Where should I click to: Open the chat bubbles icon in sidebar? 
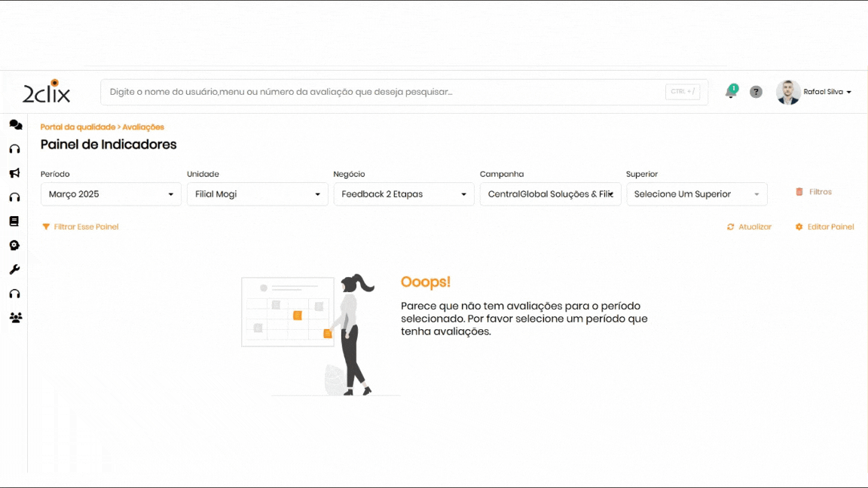(x=15, y=125)
